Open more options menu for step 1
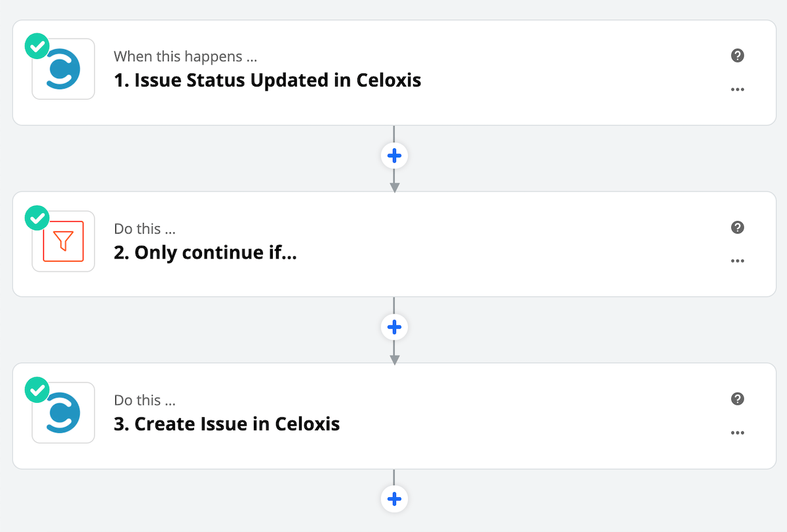The width and height of the screenshot is (787, 532). tap(737, 90)
